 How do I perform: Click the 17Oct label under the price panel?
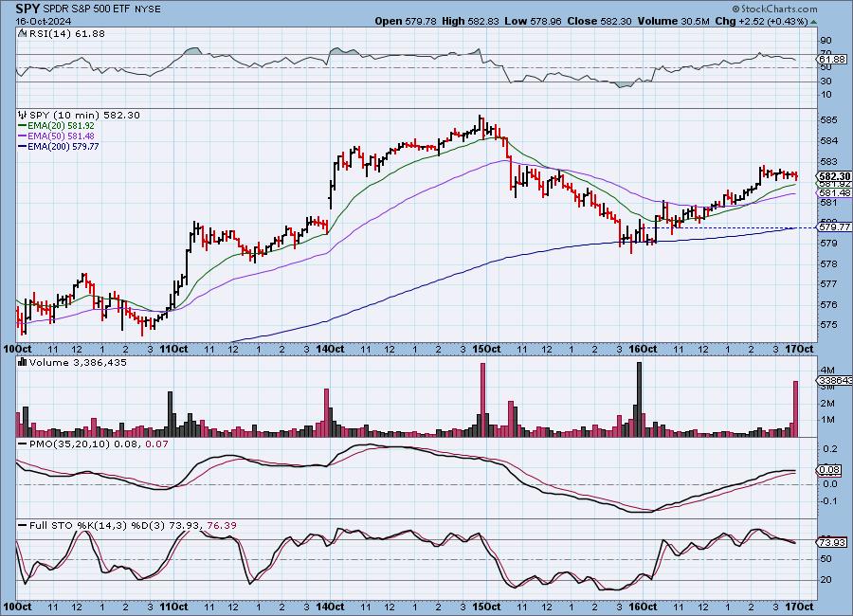point(799,349)
